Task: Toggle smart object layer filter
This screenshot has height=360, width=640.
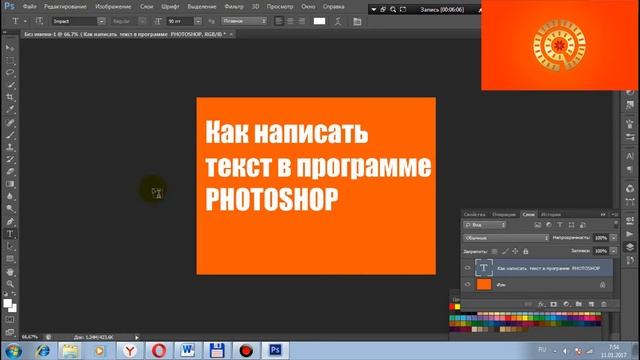Action: point(583,225)
